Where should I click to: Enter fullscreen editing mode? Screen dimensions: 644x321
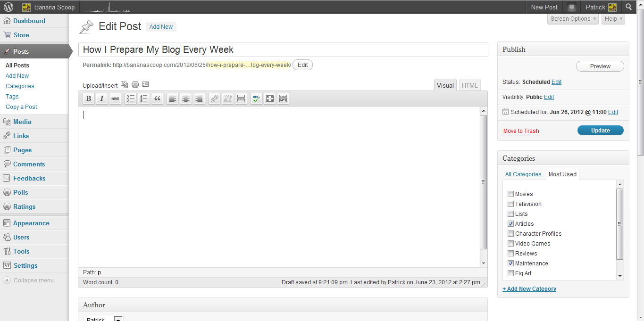(x=270, y=99)
